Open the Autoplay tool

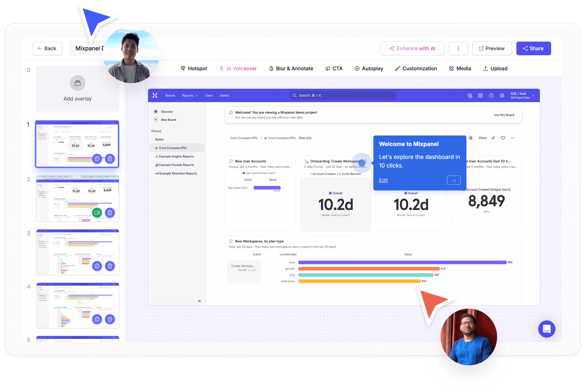click(x=369, y=68)
